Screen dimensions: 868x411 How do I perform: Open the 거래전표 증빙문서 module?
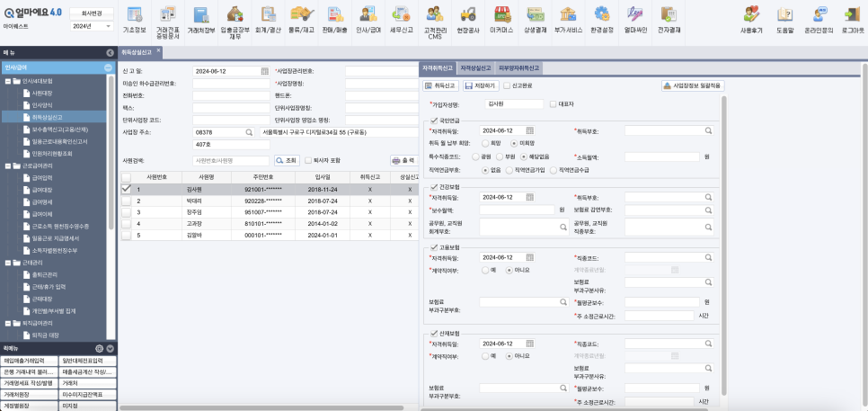coord(168,22)
